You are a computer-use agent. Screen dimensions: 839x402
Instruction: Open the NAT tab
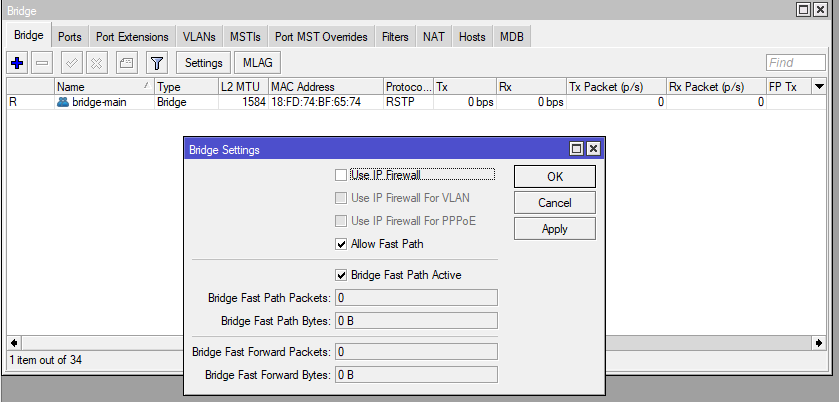click(x=433, y=37)
